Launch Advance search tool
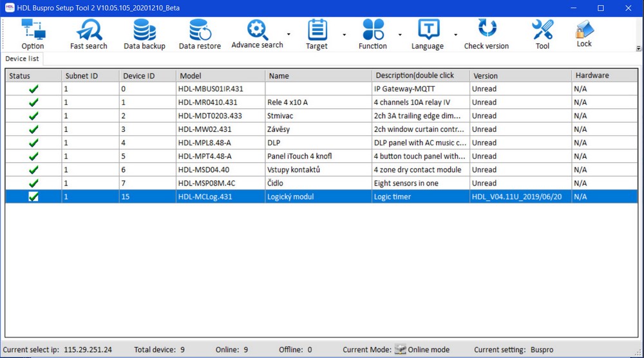 coord(257,29)
